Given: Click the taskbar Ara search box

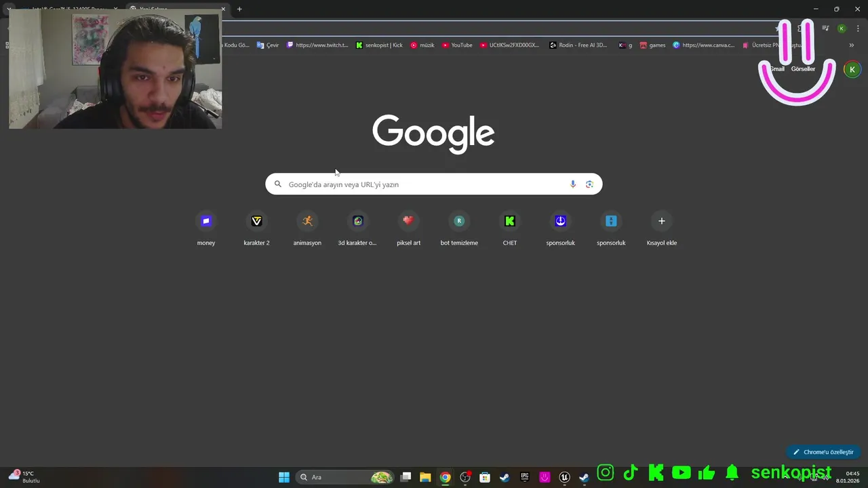Looking at the screenshot, I should tap(345, 477).
